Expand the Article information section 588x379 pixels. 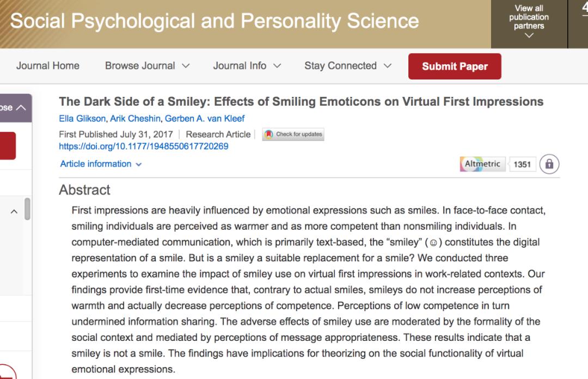[101, 164]
